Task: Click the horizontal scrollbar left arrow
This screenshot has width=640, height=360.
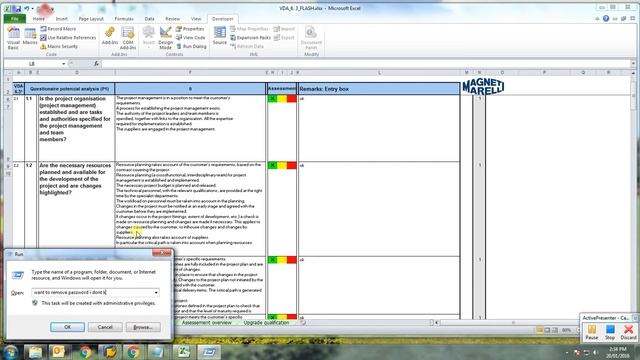Action: click(436, 322)
